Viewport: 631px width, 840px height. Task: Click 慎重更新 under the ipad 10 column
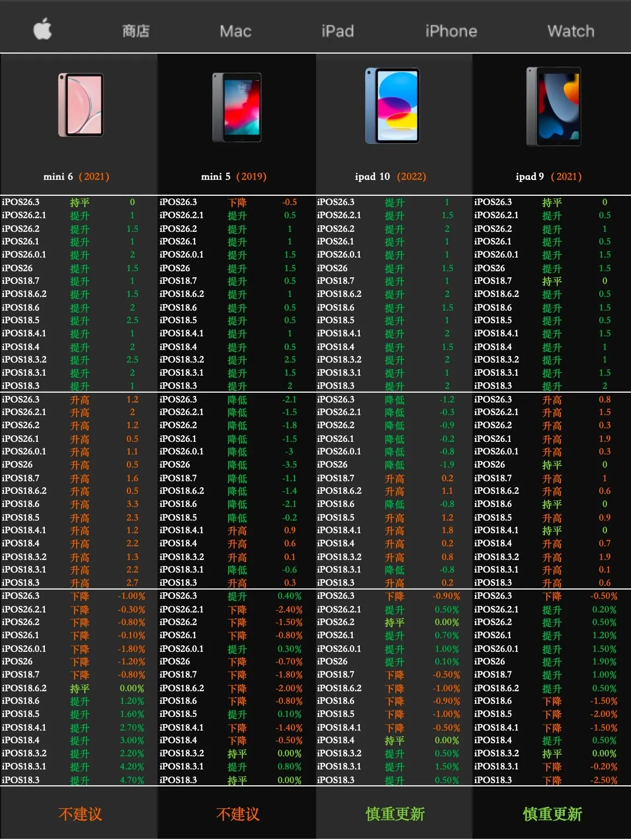pos(395,814)
